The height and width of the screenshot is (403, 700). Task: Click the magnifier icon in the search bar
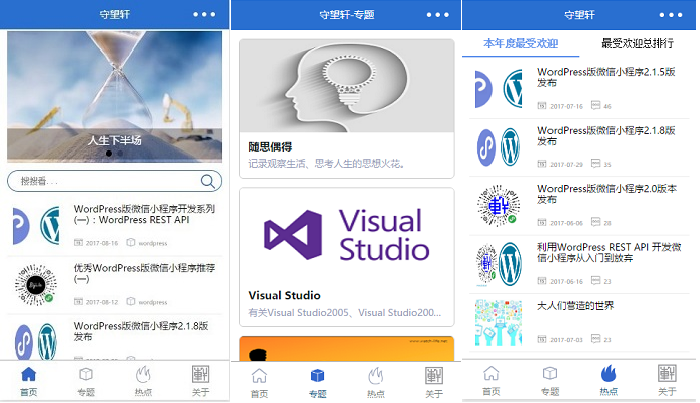point(209,181)
